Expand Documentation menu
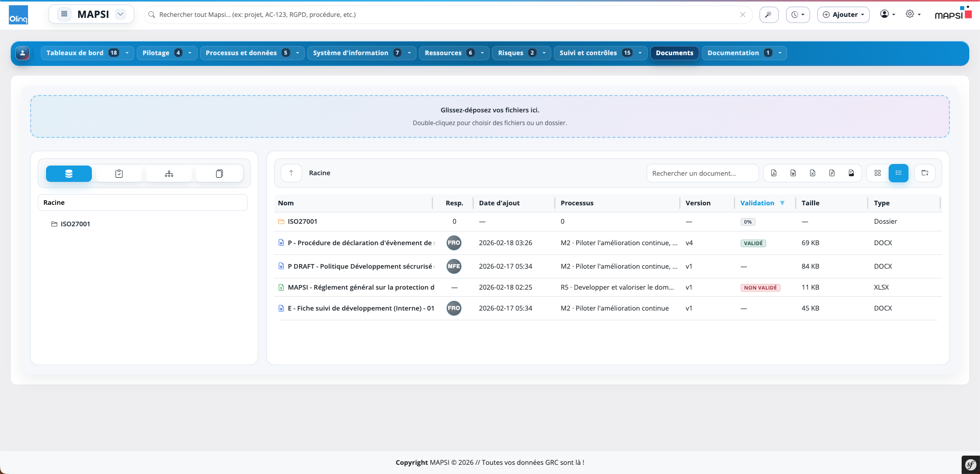The width and height of the screenshot is (980, 474). [744, 53]
